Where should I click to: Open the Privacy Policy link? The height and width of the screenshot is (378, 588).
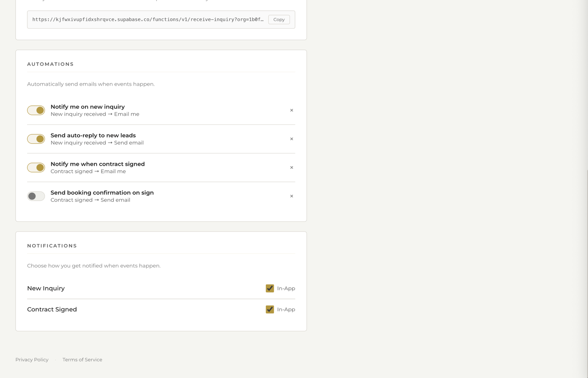pos(32,359)
